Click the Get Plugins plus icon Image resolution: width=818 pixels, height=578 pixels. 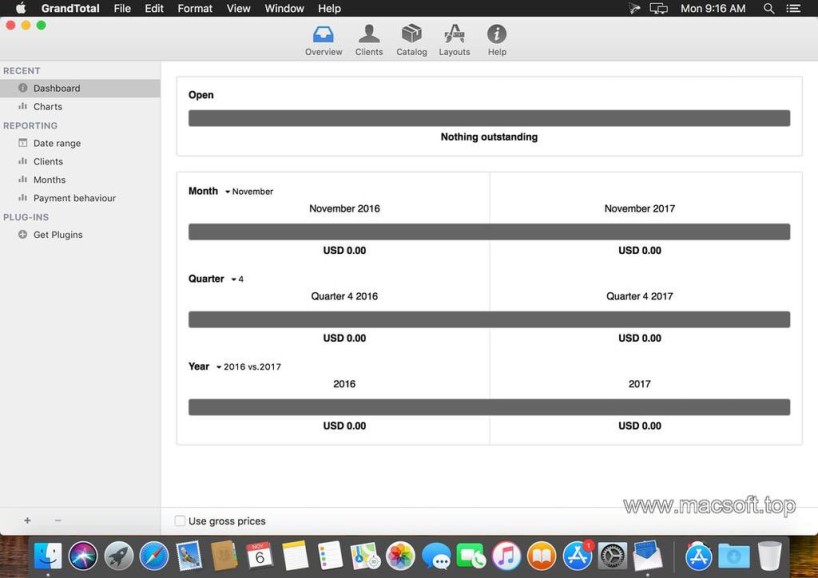coord(23,235)
